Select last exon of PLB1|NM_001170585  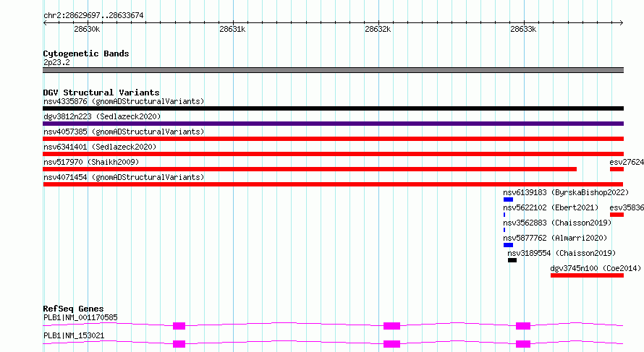tap(523, 326)
